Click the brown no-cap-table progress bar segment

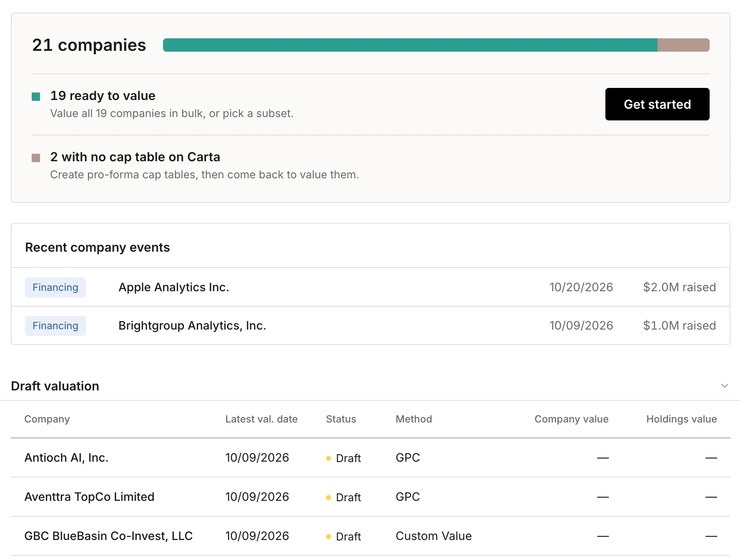pyautogui.click(x=683, y=45)
